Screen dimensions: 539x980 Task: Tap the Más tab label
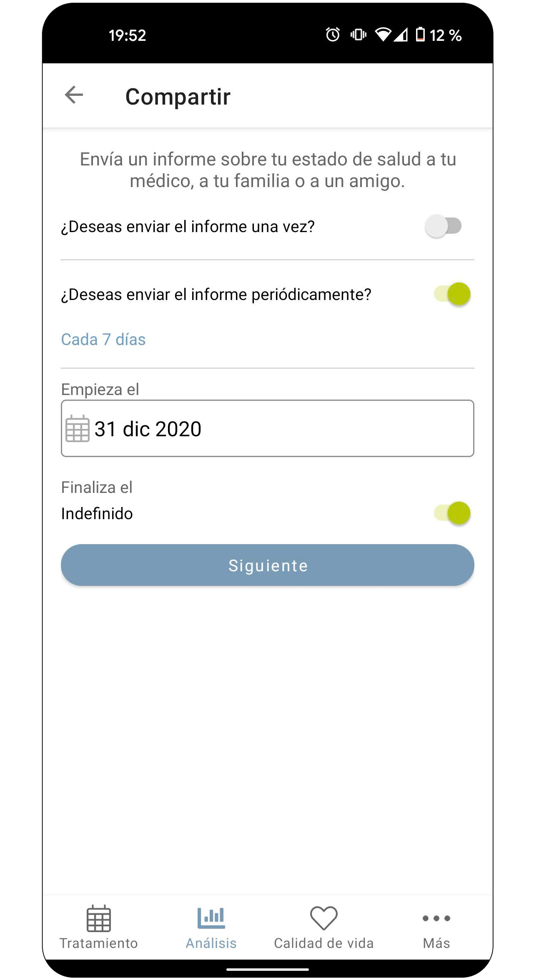click(436, 943)
